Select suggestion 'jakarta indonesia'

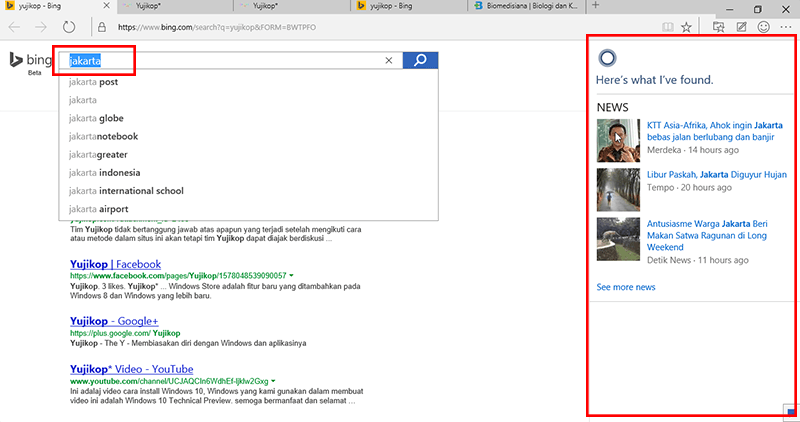248,172
